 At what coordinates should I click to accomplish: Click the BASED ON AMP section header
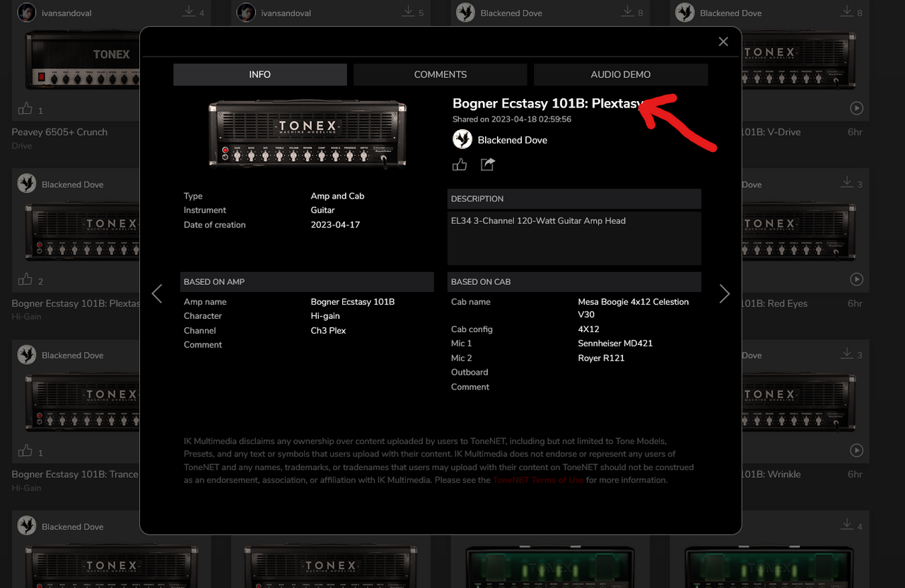pos(307,281)
